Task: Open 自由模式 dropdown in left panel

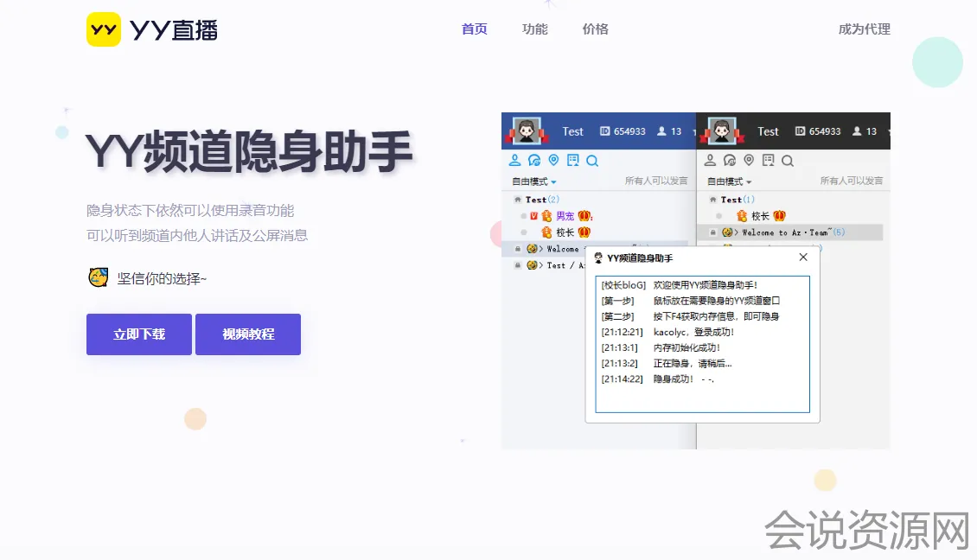Action: 534,181
